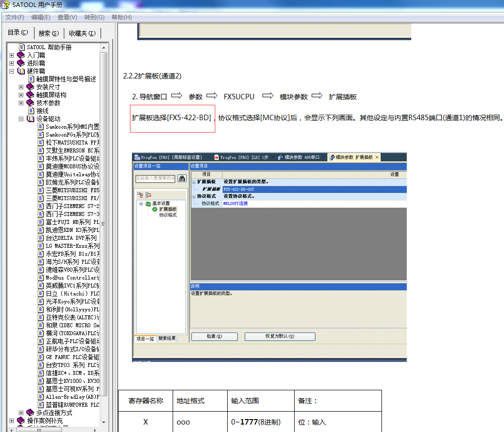Screen dimensions: 504x432
Task: Click the book icon beside 多点连接方式
Action: pos(30,413)
